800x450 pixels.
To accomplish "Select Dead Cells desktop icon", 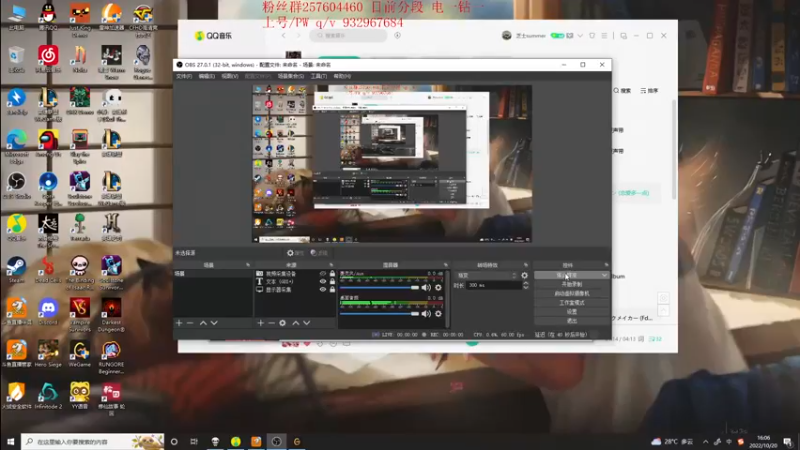I will pos(48,270).
